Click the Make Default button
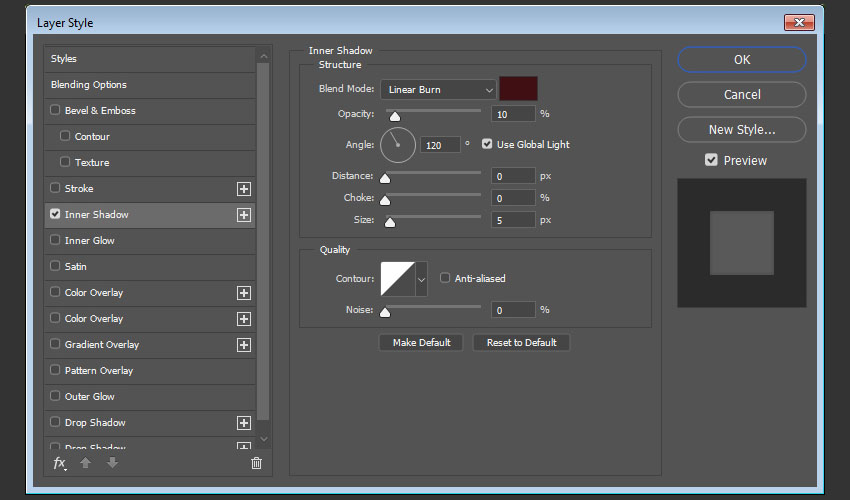Viewport: 850px width, 500px height. (x=421, y=343)
